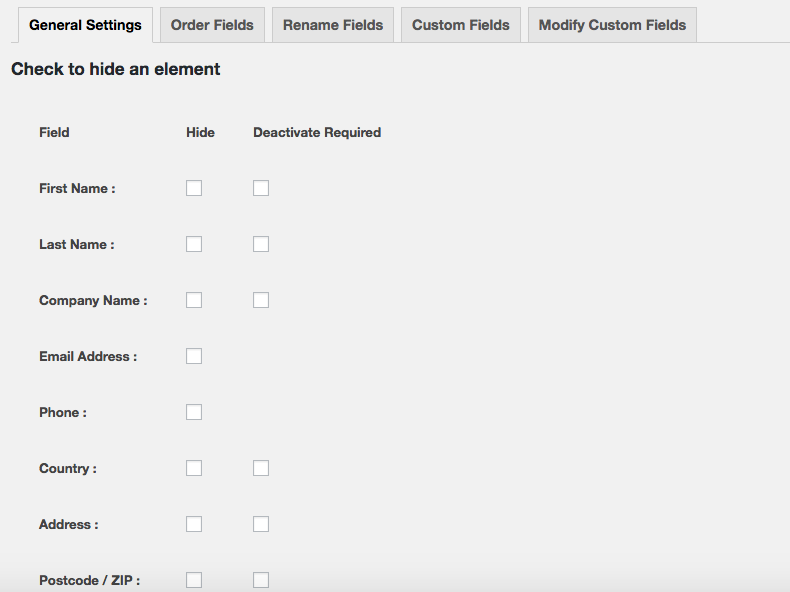
Task: Click the Deactivate Required column header
Action: 317,133
